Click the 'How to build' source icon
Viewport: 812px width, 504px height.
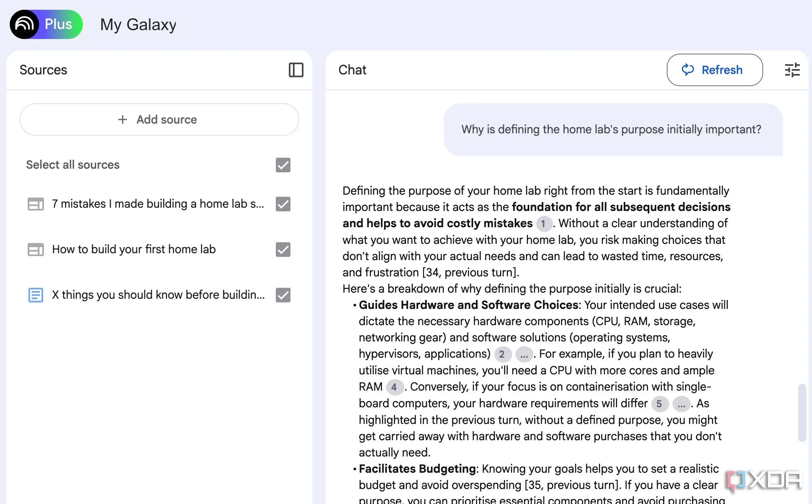click(x=35, y=249)
